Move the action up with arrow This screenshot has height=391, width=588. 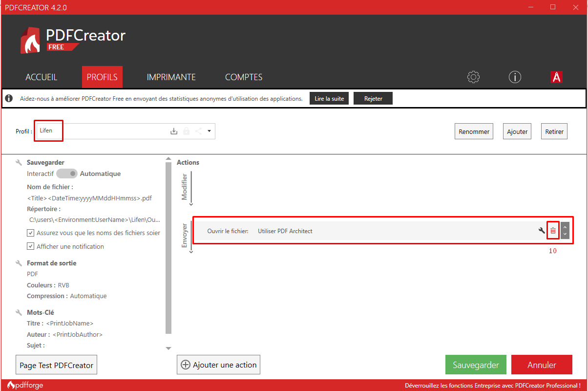pos(565,226)
